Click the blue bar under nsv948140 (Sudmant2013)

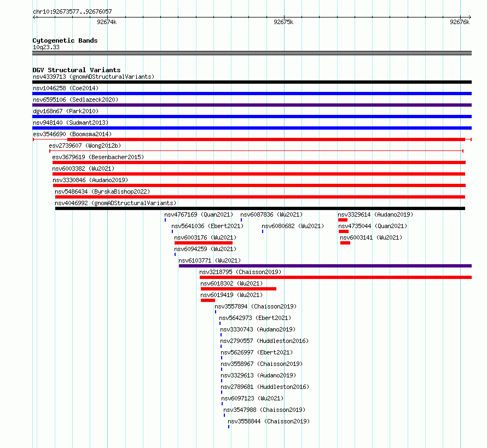252,128
